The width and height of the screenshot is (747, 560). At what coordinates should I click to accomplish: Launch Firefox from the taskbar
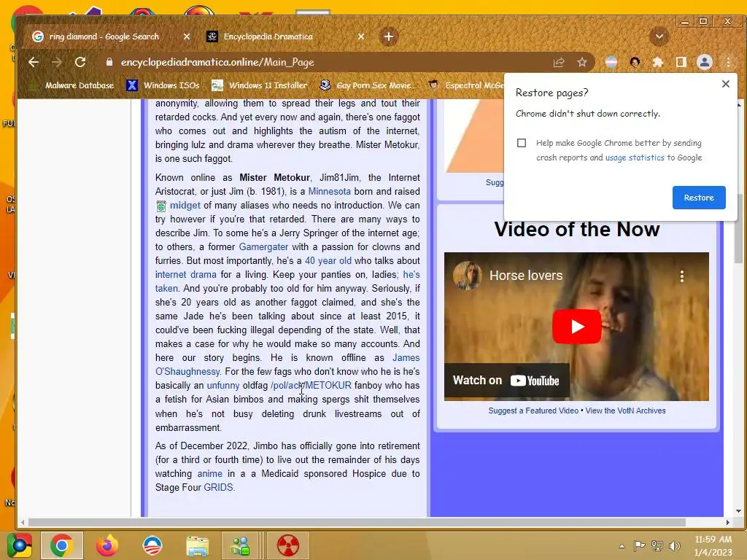(x=107, y=545)
